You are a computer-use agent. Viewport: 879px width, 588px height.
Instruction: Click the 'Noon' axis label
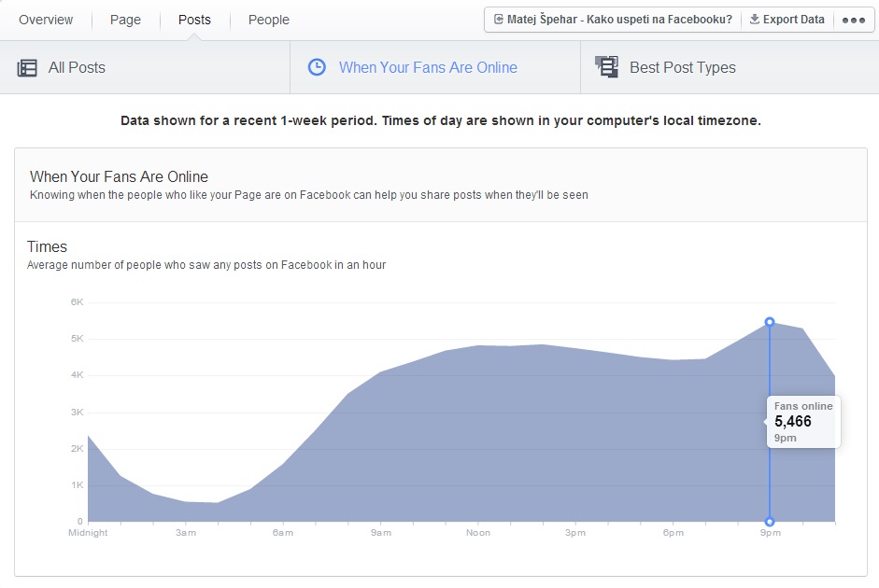click(x=478, y=533)
